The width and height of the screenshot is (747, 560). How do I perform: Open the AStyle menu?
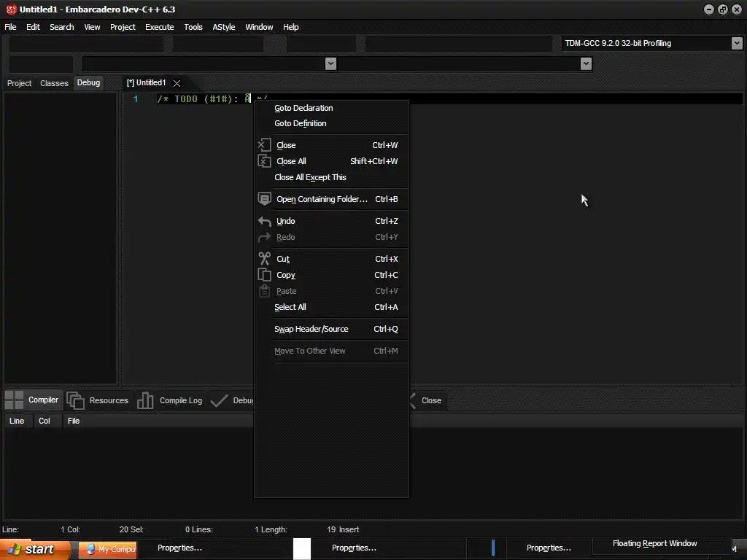point(223,27)
